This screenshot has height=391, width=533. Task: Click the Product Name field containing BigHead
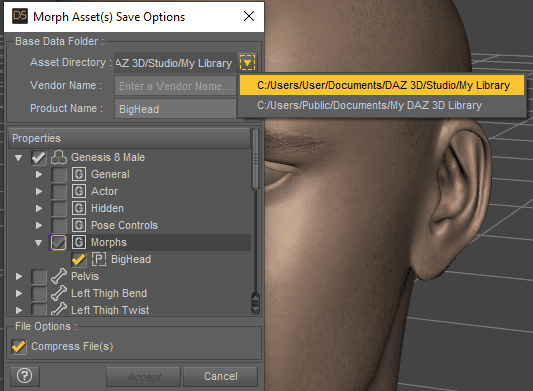point(175,109)
